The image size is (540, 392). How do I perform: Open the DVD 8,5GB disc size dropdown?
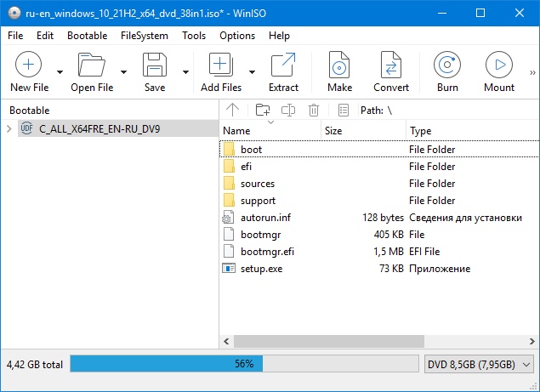point(479,364)
